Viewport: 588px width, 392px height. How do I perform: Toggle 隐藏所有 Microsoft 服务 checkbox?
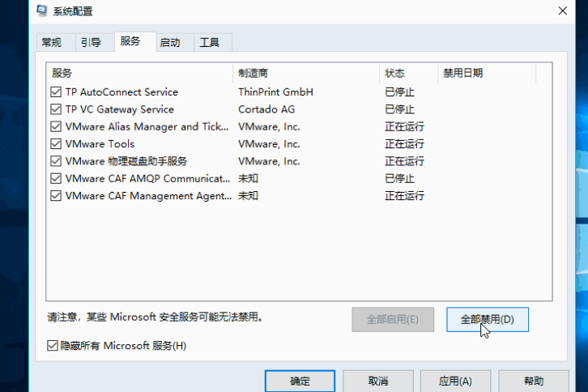point(53,346)
